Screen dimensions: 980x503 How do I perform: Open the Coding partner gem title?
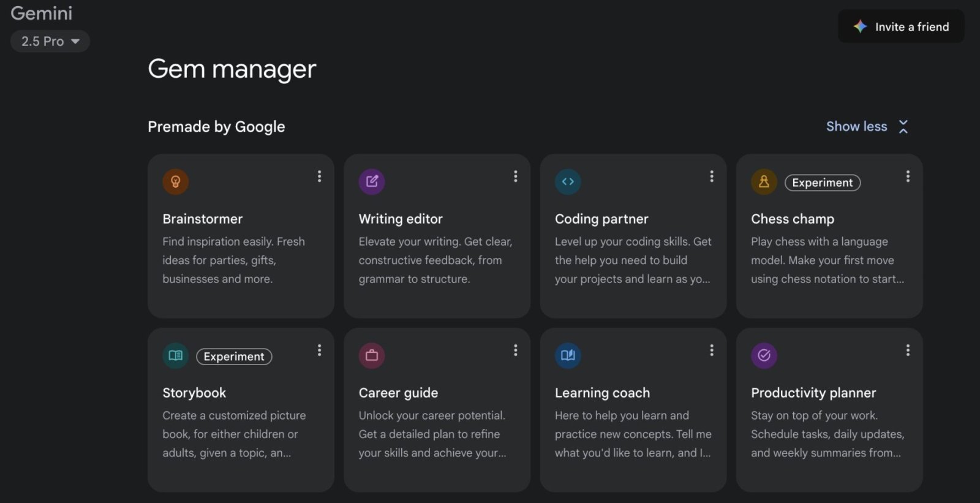point(601,219)
